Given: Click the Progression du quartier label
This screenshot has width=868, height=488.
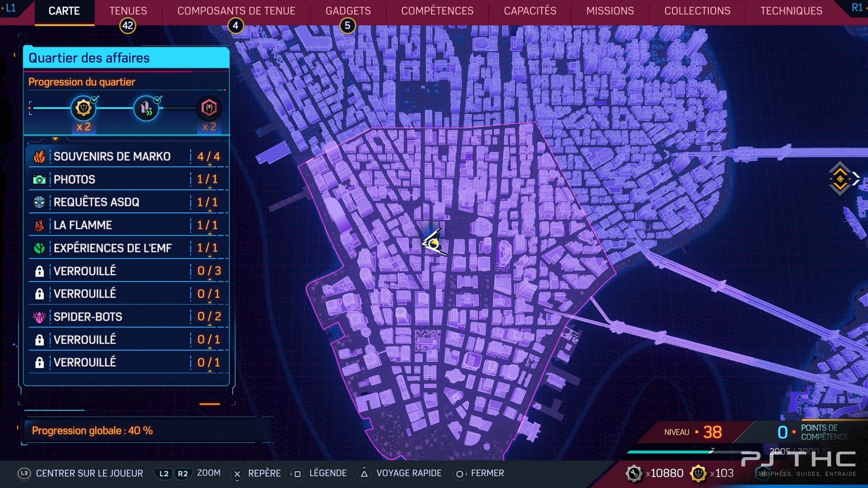Looking at the screenshot, I should [81, 82].
